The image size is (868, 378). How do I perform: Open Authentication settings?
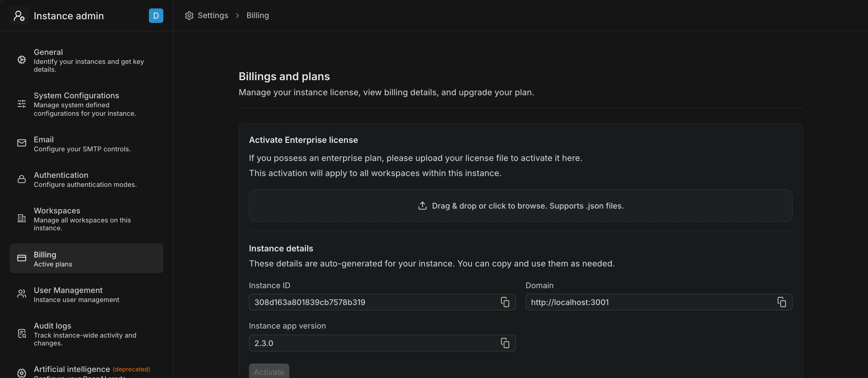[86, 179]
